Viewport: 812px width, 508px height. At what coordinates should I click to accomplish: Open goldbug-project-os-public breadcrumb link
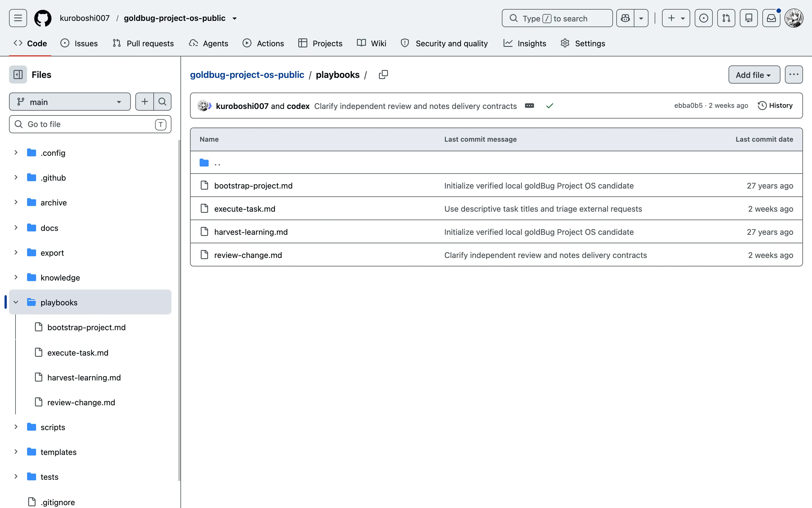[x=247, y=75]
